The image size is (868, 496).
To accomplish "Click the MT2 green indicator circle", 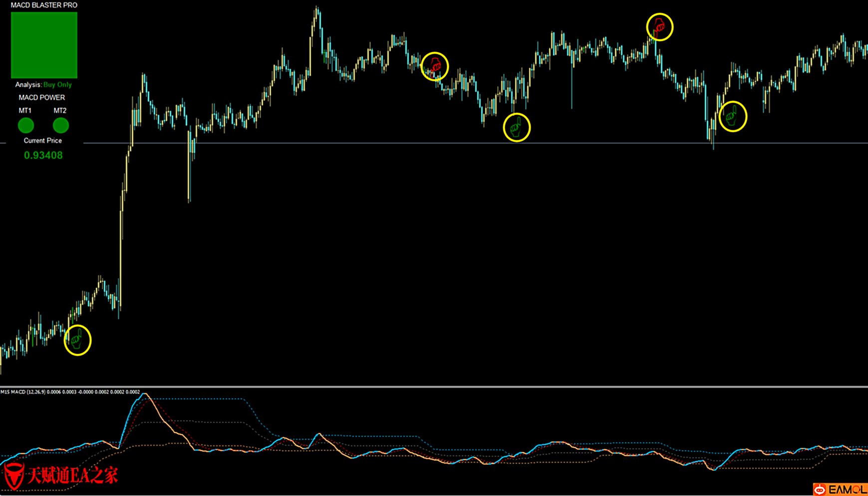I will [60, 125].
